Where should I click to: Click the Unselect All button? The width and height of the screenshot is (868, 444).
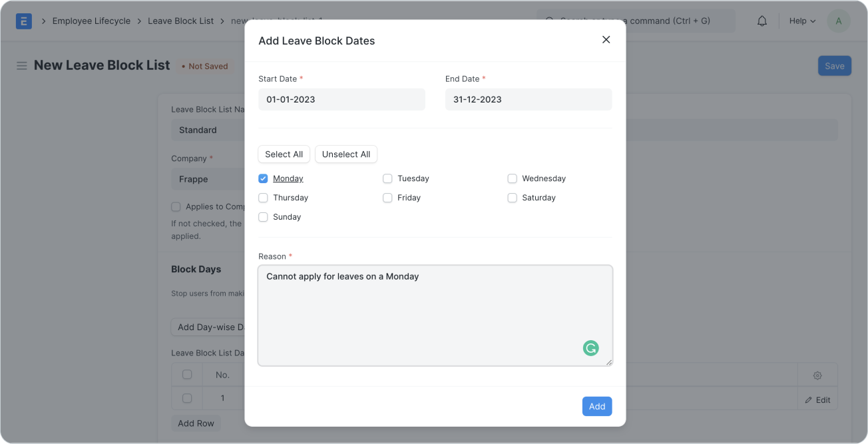pos(346,154)
